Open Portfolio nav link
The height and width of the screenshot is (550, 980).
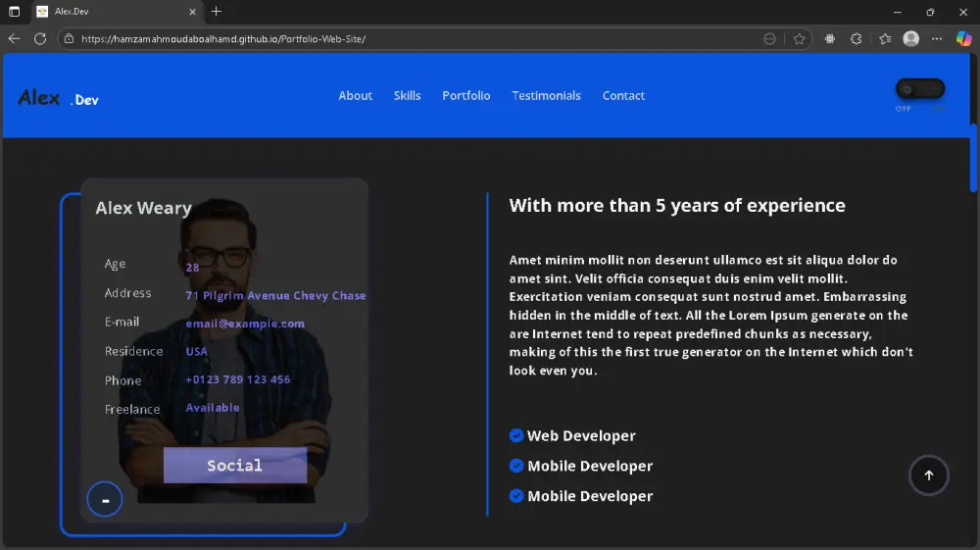point(466,96)
